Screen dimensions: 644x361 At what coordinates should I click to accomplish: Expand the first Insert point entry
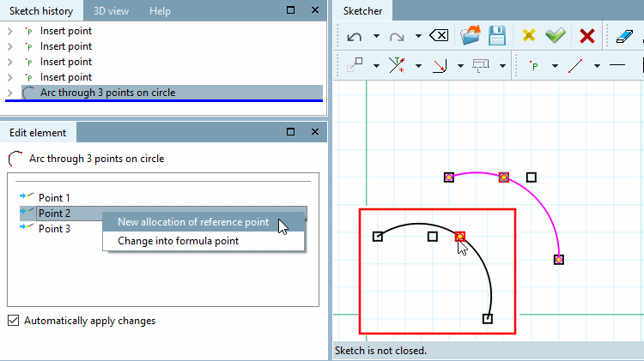coord(10,31)
